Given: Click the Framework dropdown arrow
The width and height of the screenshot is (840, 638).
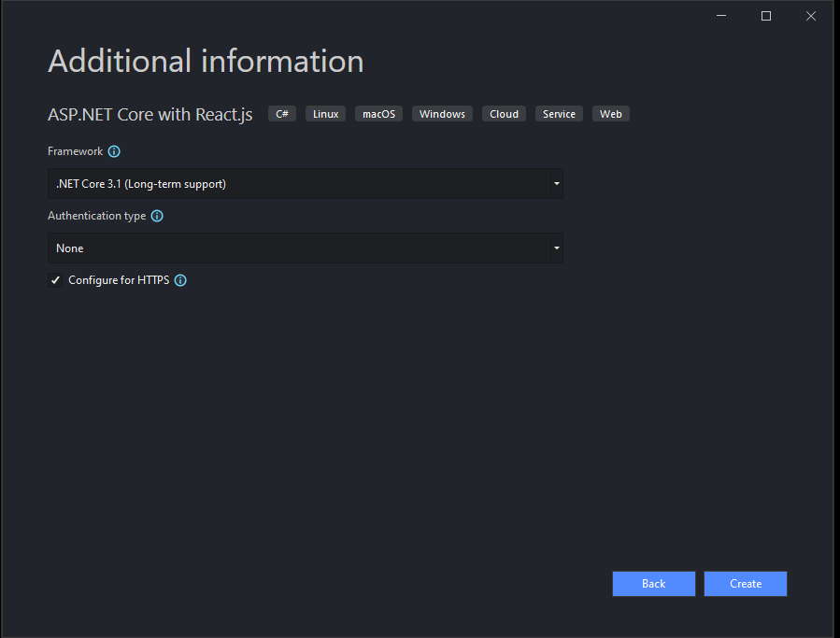Looking at the screenshot, I should [x=557, y=184].
